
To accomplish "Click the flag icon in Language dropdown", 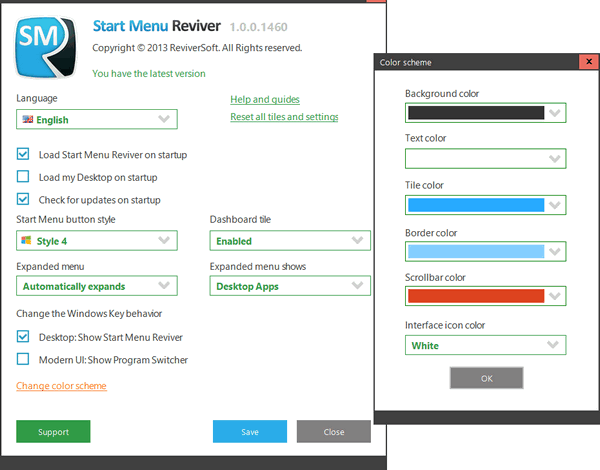I will (x=28, y=119).
